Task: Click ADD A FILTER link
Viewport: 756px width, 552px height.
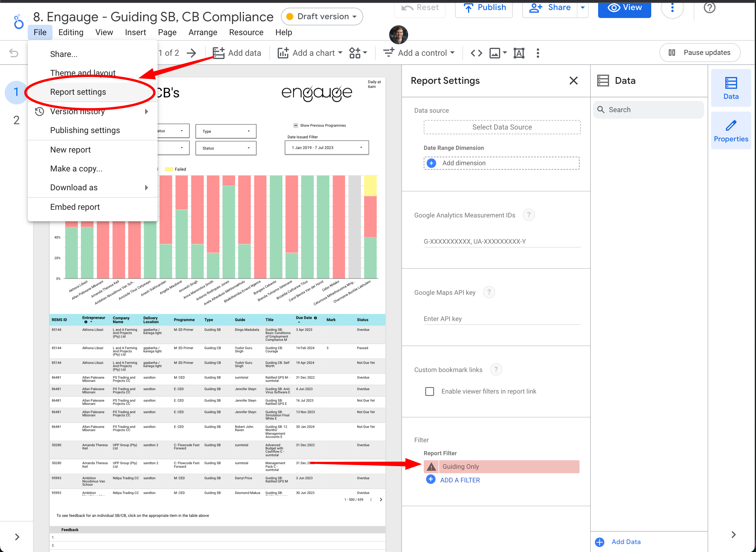Action: 459,480
